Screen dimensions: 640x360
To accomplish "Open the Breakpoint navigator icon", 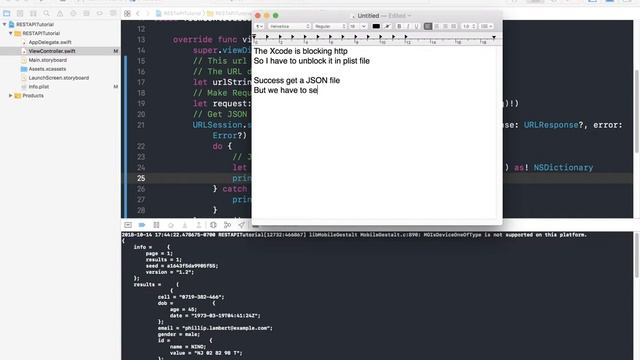I will point(100,13).
